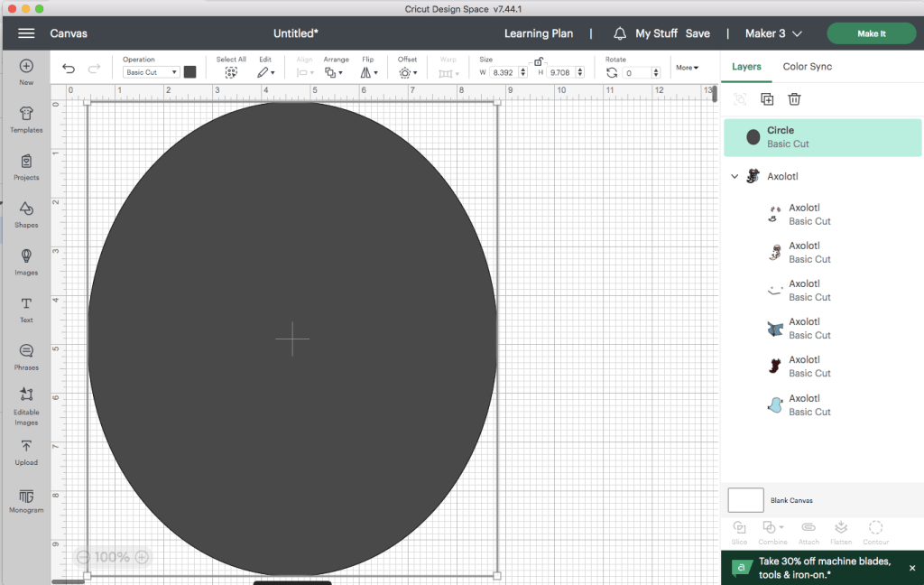Screen dimensions: 924x585
Task: Switch to the Color Sync tab
Action: [807, 67]
